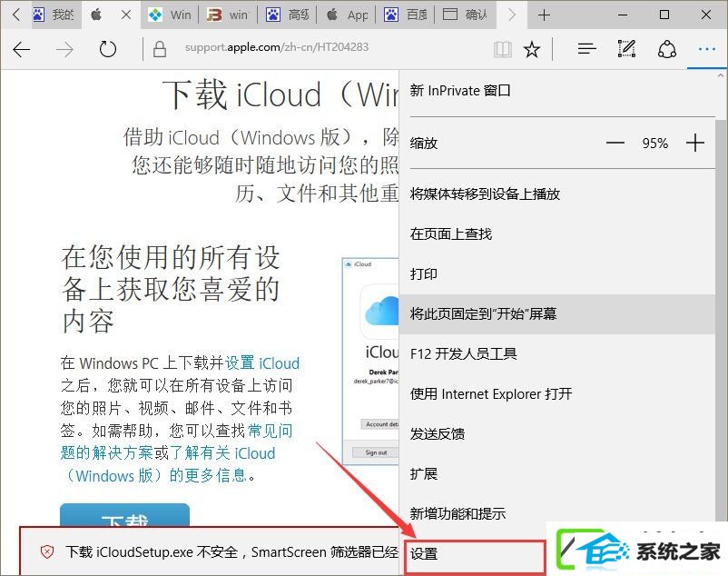Click the blue 下载 button

pyautogui.click(x=125, y=515)
